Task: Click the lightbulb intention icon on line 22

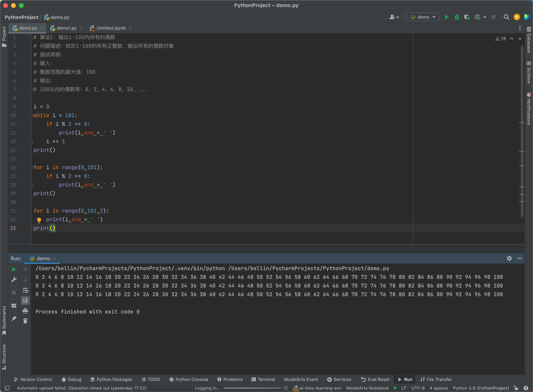Action: [x=39, y=220]
